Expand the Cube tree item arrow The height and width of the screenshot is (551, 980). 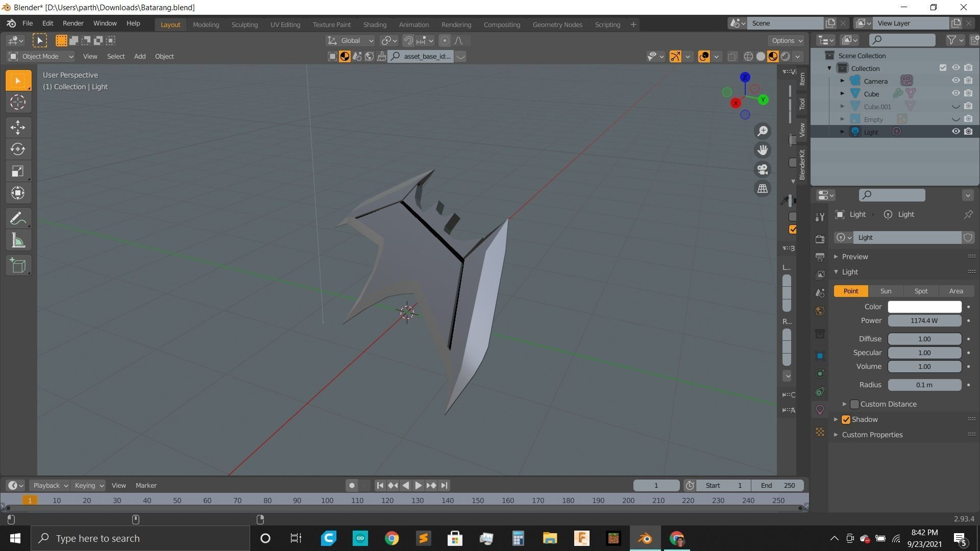pyautogui.click(x=842, y=93)
